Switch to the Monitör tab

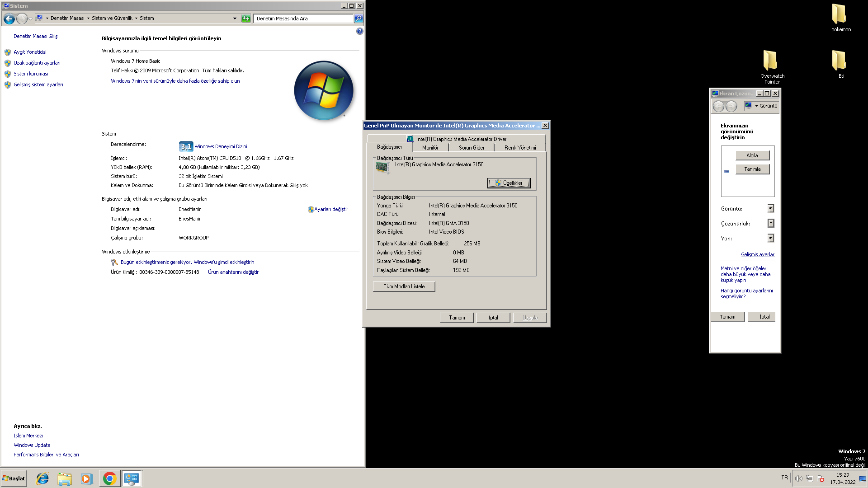point(430,148)
